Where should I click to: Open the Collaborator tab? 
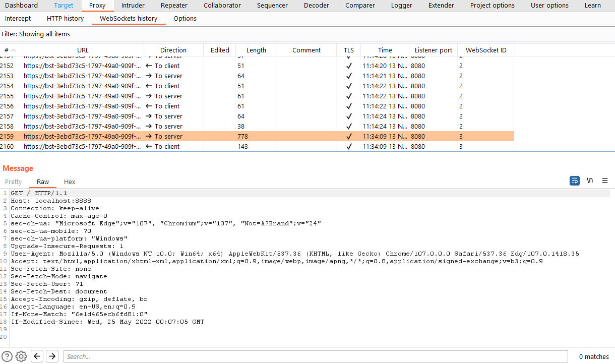point(222,6)
